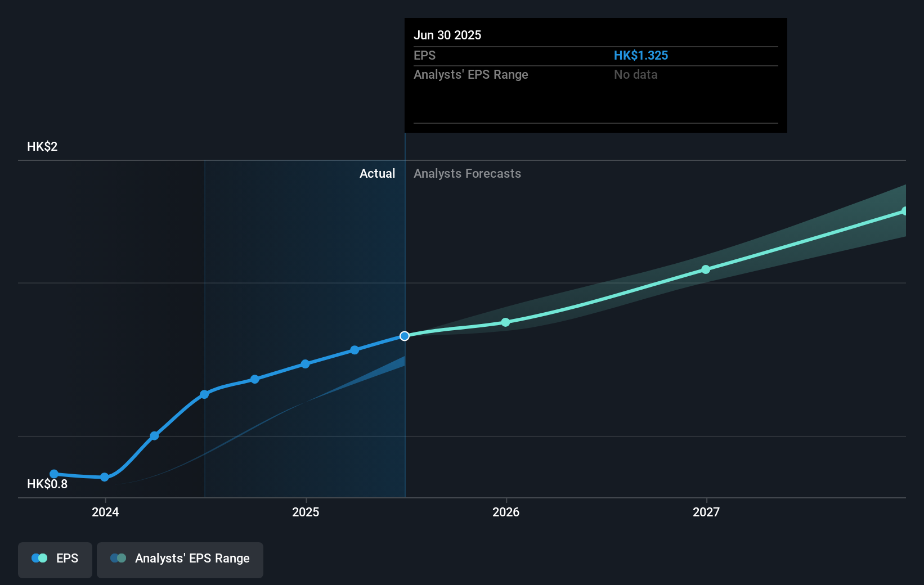Select the white data point at Actual/Forecast boundary
Screen dimensions: 924x585
[x=404, y=336]
